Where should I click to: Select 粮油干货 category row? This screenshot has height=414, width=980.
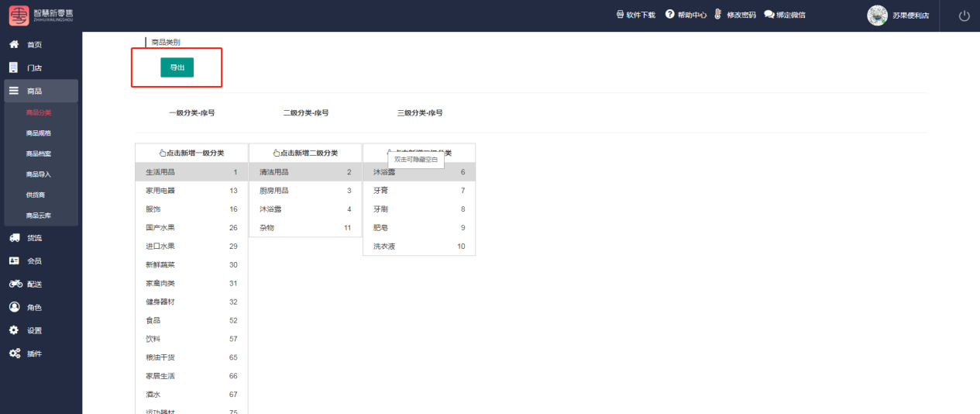pos(191,358)
